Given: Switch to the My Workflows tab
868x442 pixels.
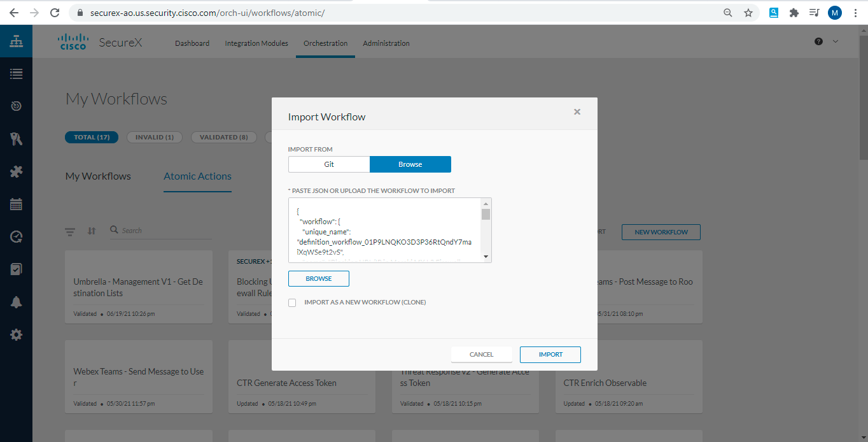Looking at the screenshot, I should click(98, 176).
